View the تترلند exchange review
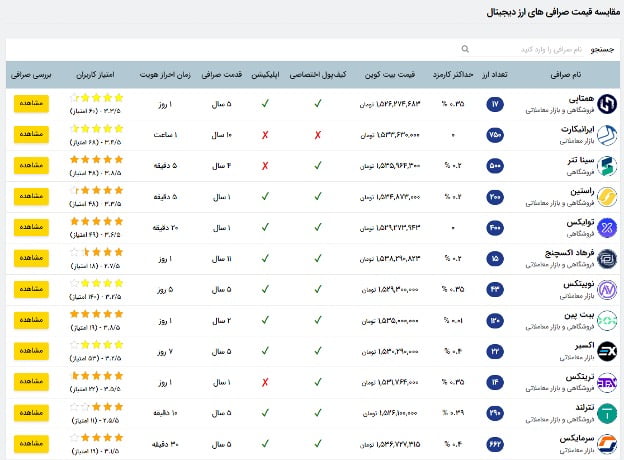The height and width of the screenshot is (460, 624). (31, 413)
